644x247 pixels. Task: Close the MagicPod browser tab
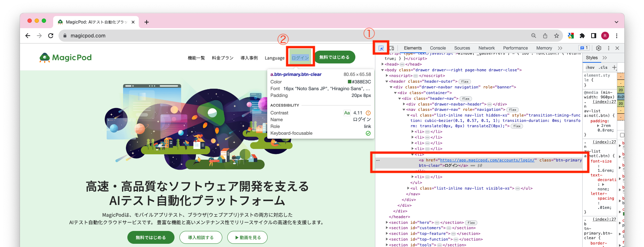tap(133, 22)
